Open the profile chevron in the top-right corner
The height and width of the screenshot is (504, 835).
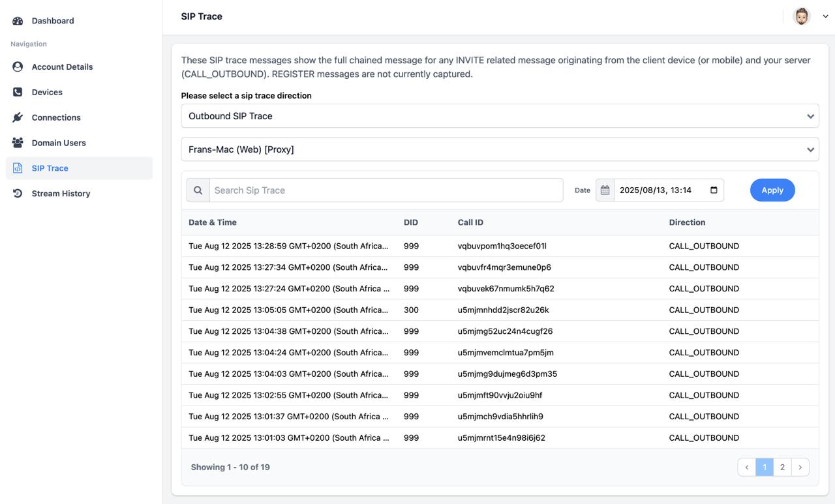click(x=825, y=16)
